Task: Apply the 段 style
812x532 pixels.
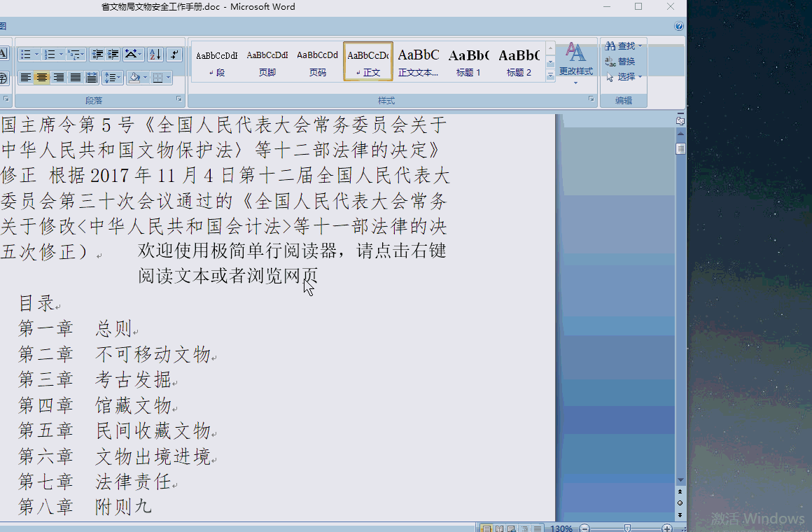Action: (x=217, y=62)
